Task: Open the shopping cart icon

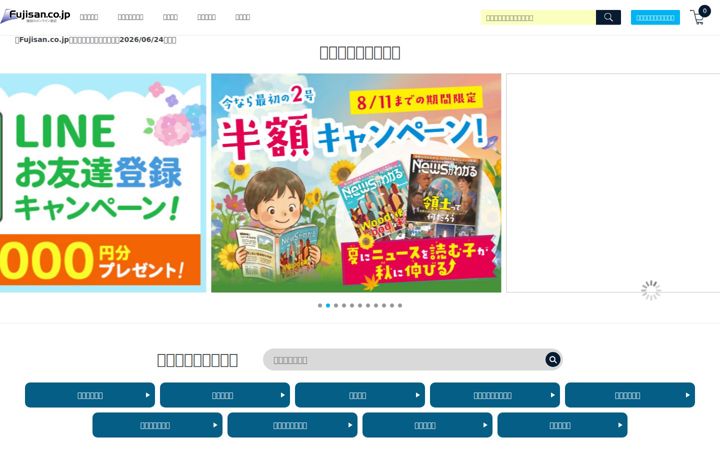Action: [x=699, y=16]
